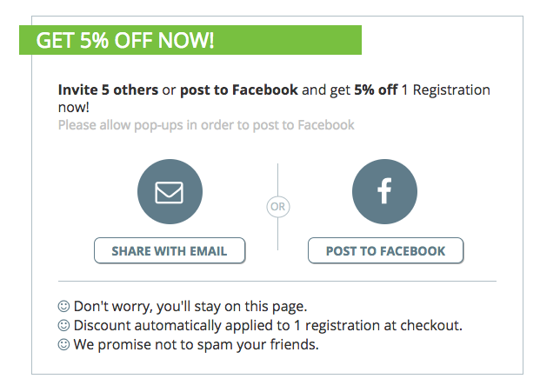
Task: Click "We promise not to spam your friends"
Action: pos(196,344)
